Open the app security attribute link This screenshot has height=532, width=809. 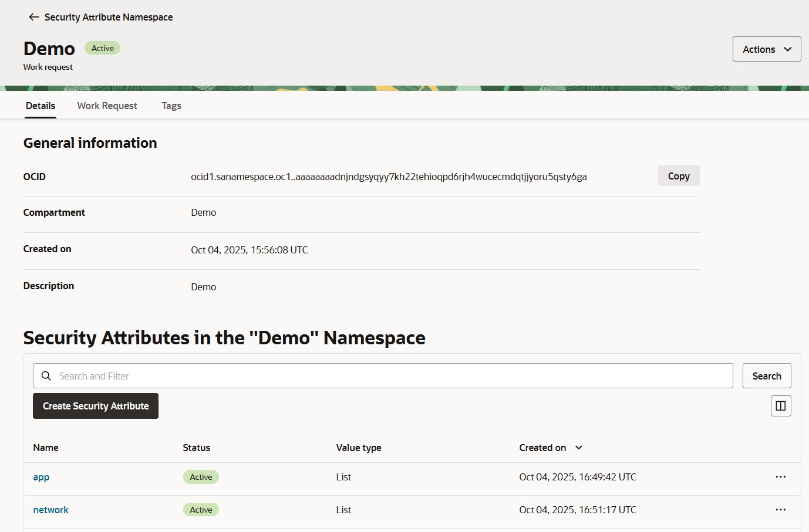click(41, 477)
